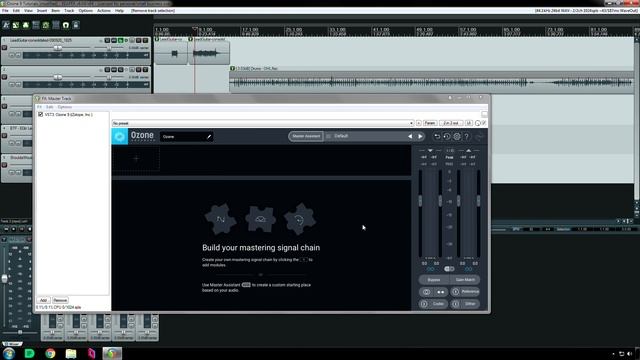Uncheck the VST3 Ozone 9 plugin checkbox
This screenshot has width=640, height=360.
[40, 115]
